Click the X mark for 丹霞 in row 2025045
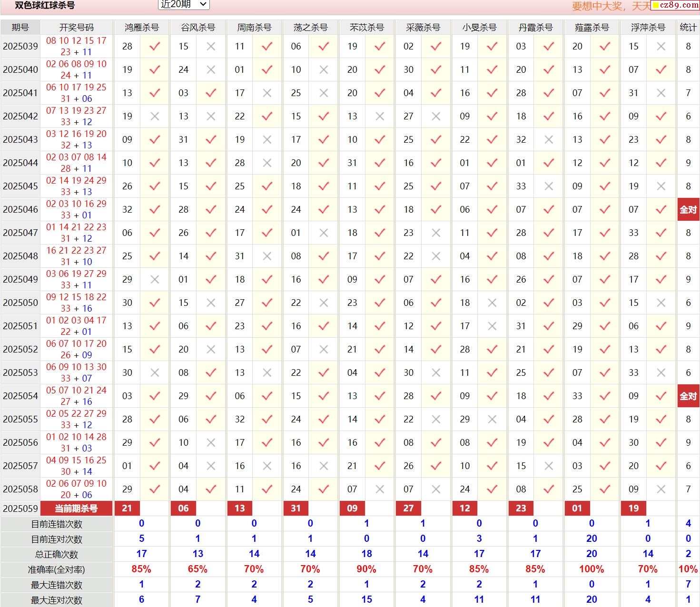Screen dimensions: 700x607 pos(549,186)
